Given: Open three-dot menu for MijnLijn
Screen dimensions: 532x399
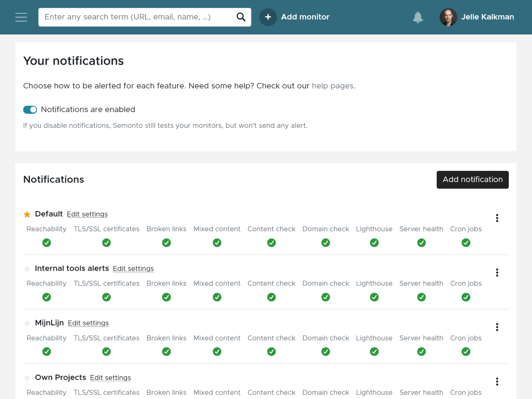Looking at the screenshot, I should 497,327.
